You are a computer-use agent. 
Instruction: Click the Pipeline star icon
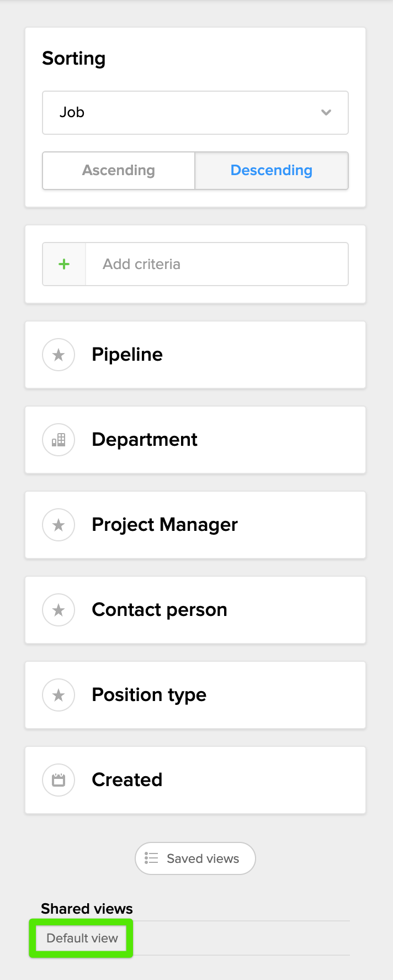click(x=59, y=355)
